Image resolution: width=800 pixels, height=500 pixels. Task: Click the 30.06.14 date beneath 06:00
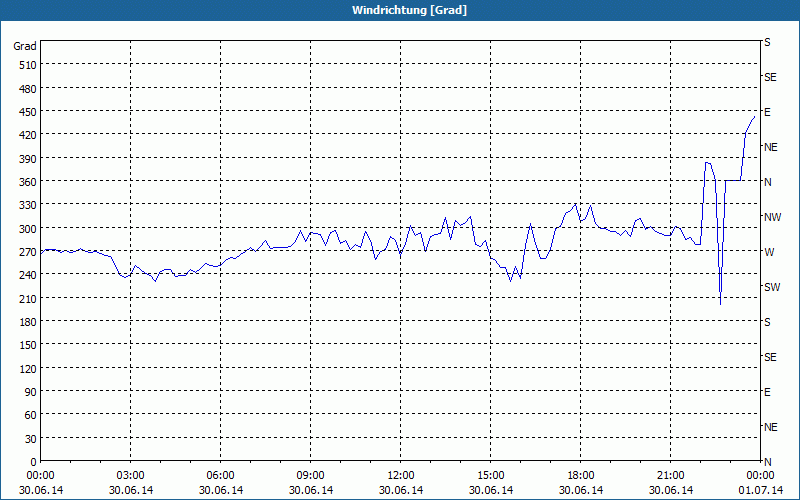pyautogui.click(x=220, y=490)
